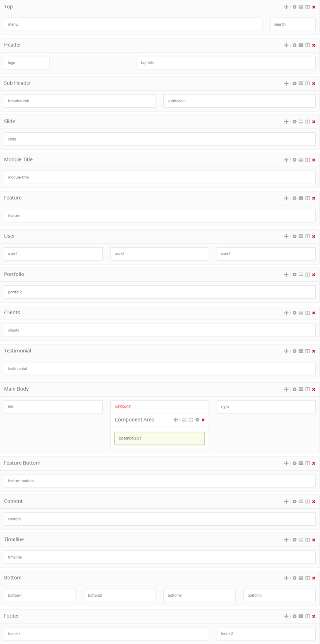Click the rows icon on the Slide row
Viewport: 320px width, 644px height.
coord(301,122)
